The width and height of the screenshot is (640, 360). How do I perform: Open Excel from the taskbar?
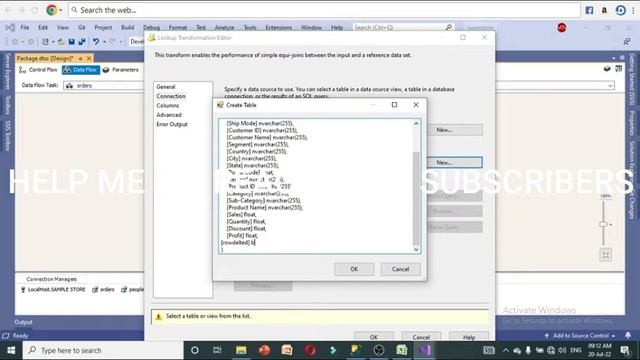(x=402, y=350)
